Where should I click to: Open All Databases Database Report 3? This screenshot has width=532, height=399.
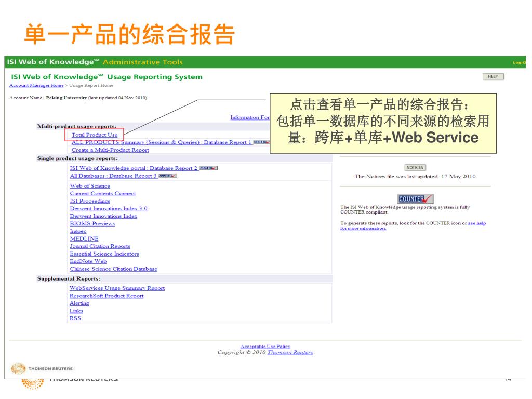tap(113, 176)
